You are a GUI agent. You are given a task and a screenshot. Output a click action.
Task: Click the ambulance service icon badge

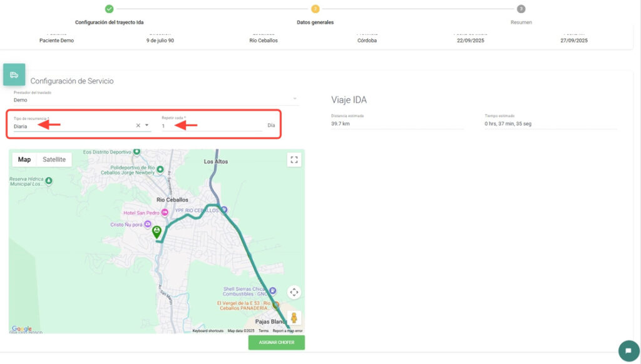(14, 74)
